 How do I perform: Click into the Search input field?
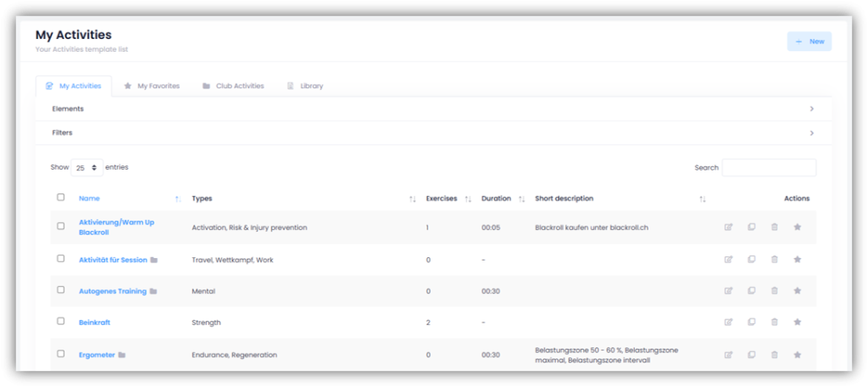[x=769, y=167]
